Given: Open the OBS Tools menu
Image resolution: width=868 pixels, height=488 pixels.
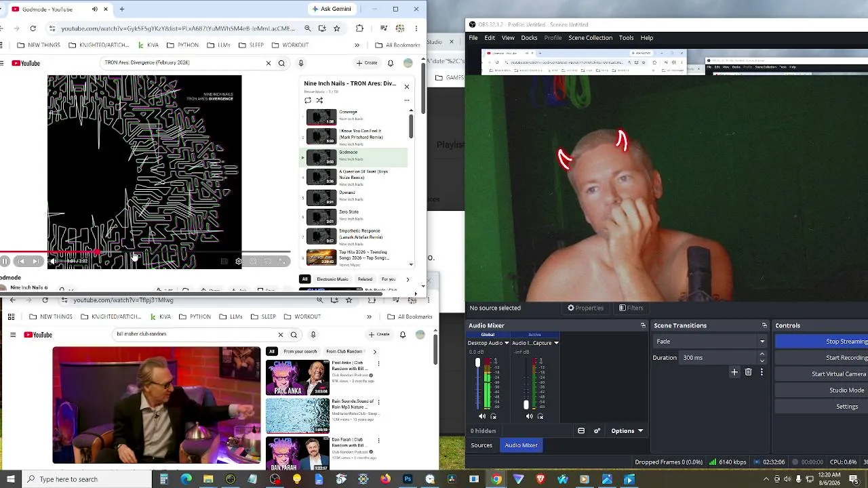Looking at the screenshot, I should 627,38.
